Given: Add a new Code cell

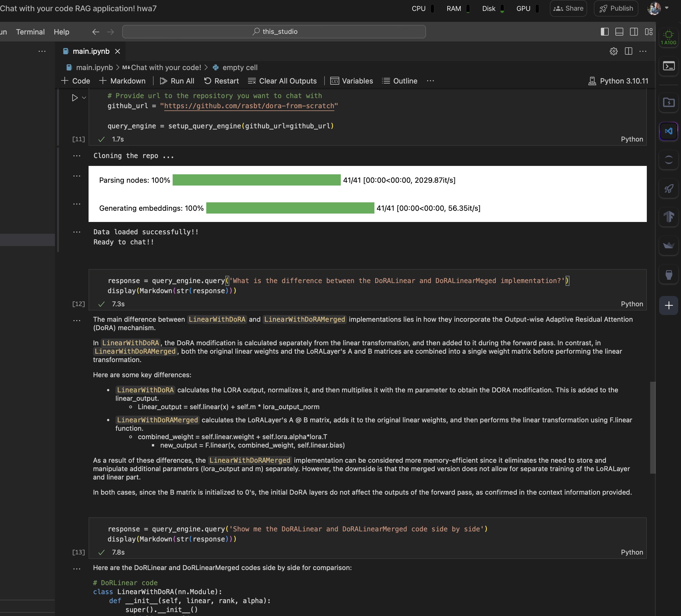Looking at the screenshot, I should coord(75,81).
